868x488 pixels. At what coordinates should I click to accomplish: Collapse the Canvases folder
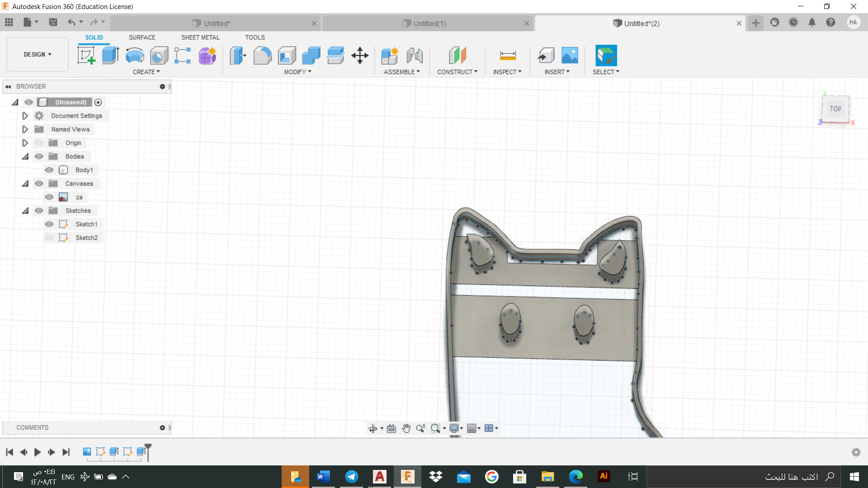pos(25,183)
